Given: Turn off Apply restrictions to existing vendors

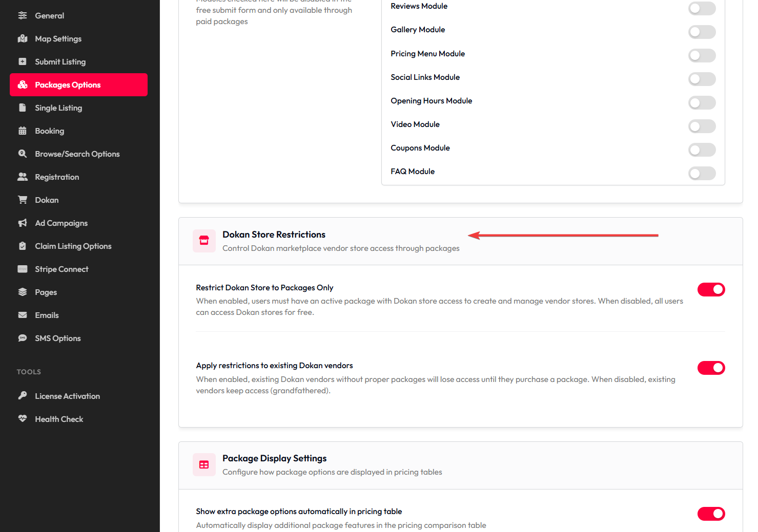Looking at the screenshot, I should point(711,368).
